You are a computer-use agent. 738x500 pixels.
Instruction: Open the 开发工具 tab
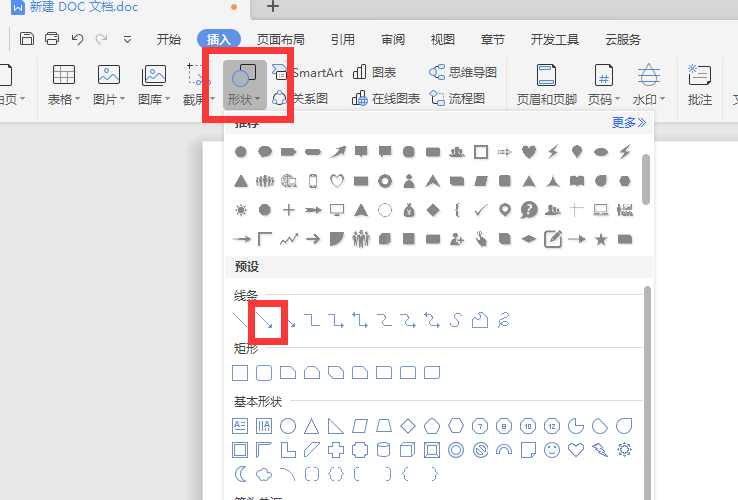pyautogui.click(x=554, y=40)
